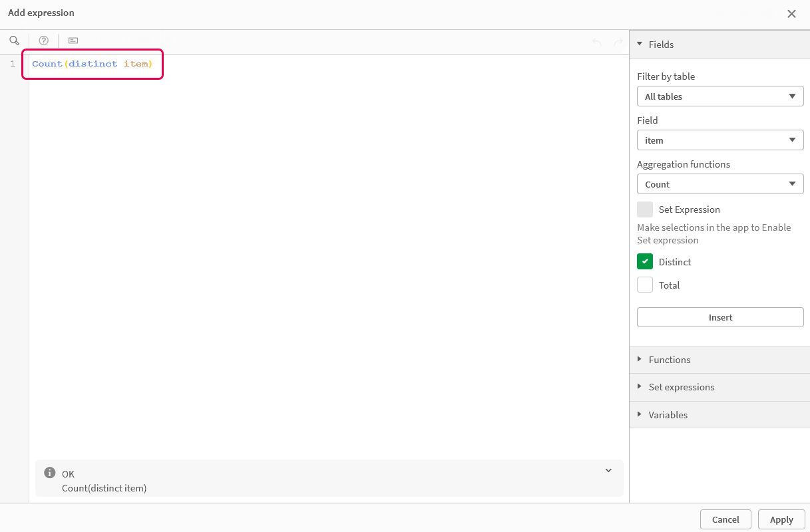Uncheck the Distinct checkbox

645,261
